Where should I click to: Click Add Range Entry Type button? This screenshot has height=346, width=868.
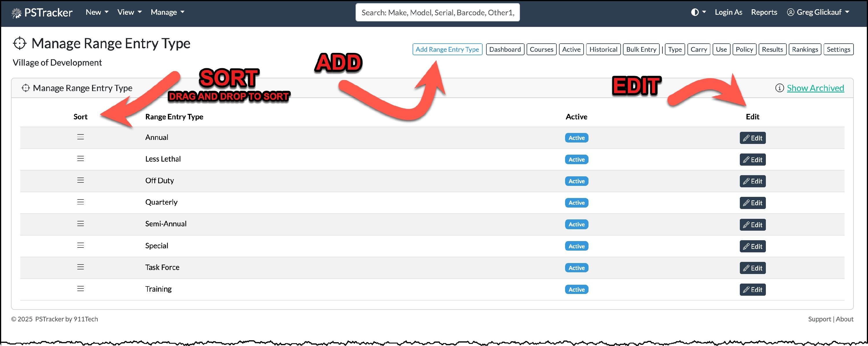point(447,49)
